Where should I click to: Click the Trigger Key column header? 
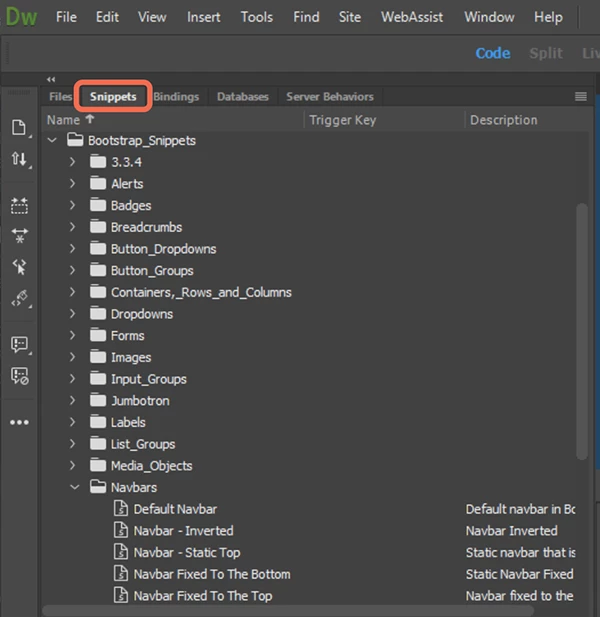point(343,120)
